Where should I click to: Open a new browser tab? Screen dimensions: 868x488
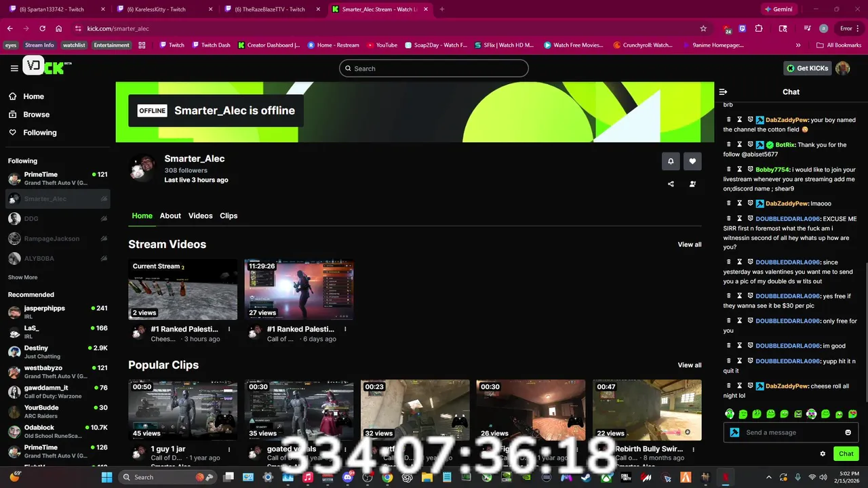(x=442, y=9)
